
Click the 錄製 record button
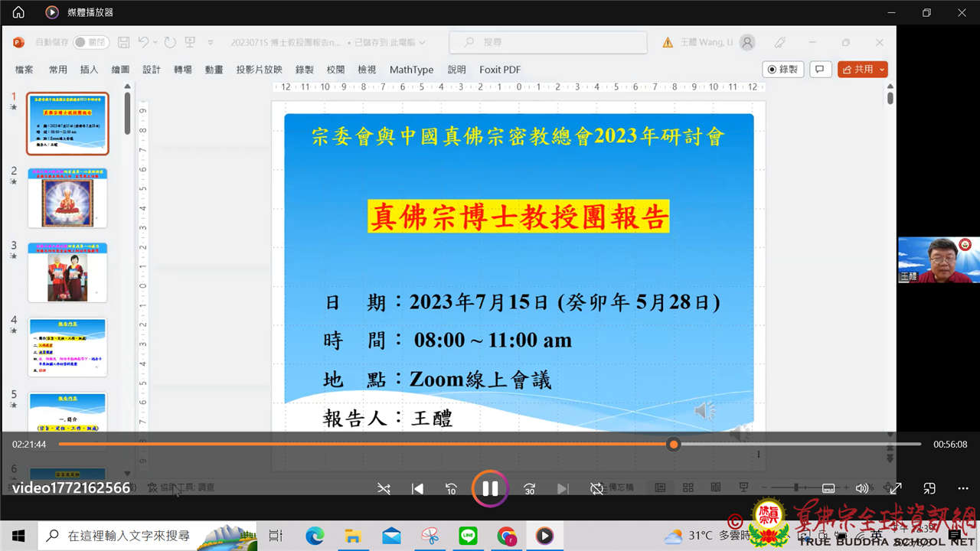coord(782,70)
